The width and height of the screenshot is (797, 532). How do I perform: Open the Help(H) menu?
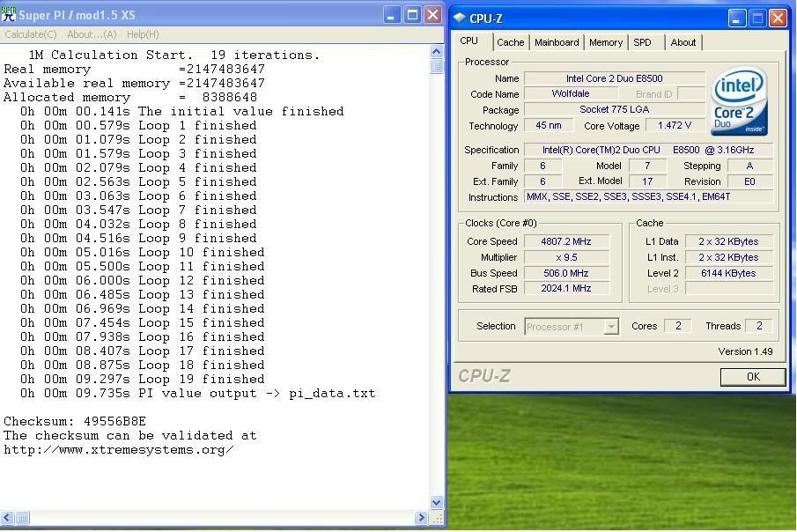(143, 34)
